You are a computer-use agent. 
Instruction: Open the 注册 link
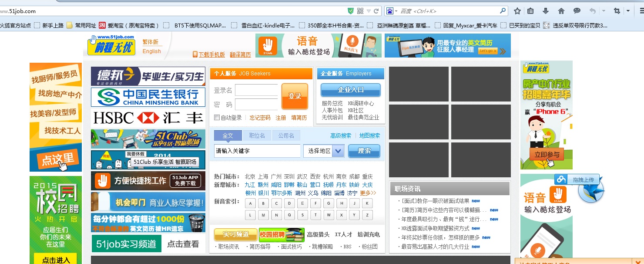[x=281, y=118]
